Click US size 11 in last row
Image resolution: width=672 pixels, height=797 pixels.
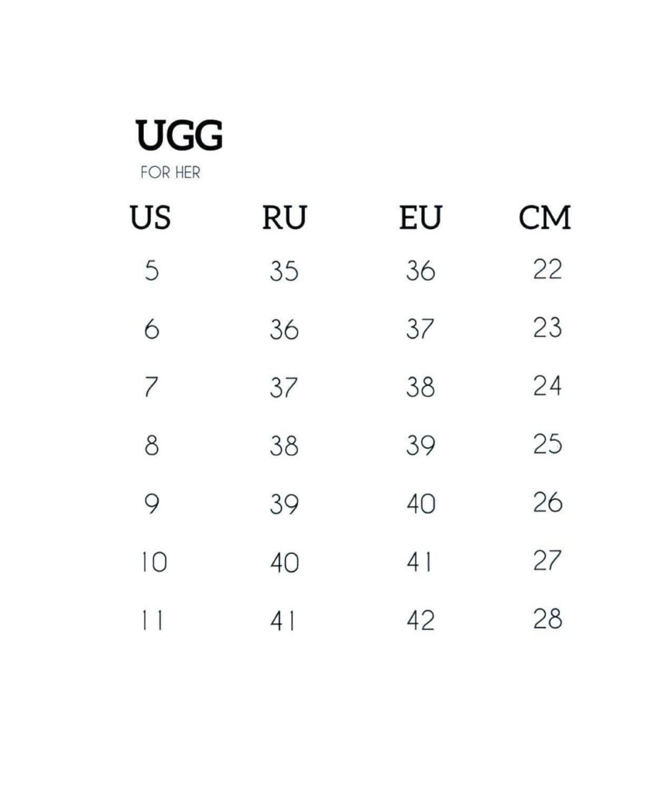152,621
